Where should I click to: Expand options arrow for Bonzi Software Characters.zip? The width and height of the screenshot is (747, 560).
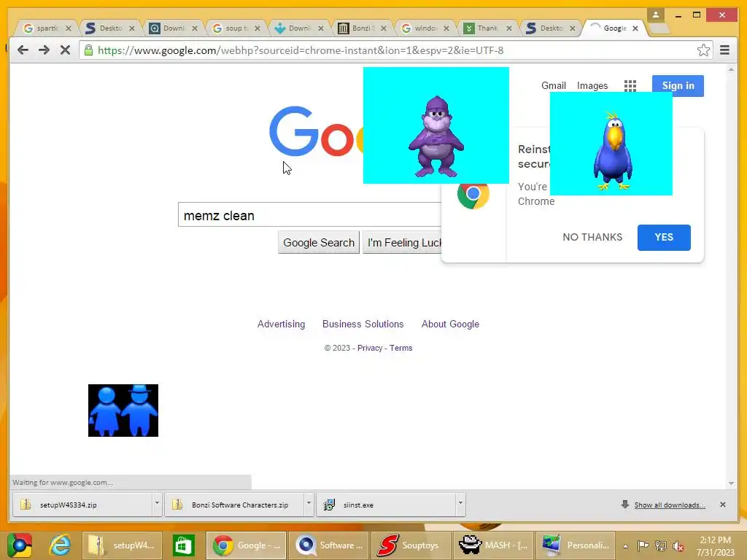pos(309,503)
